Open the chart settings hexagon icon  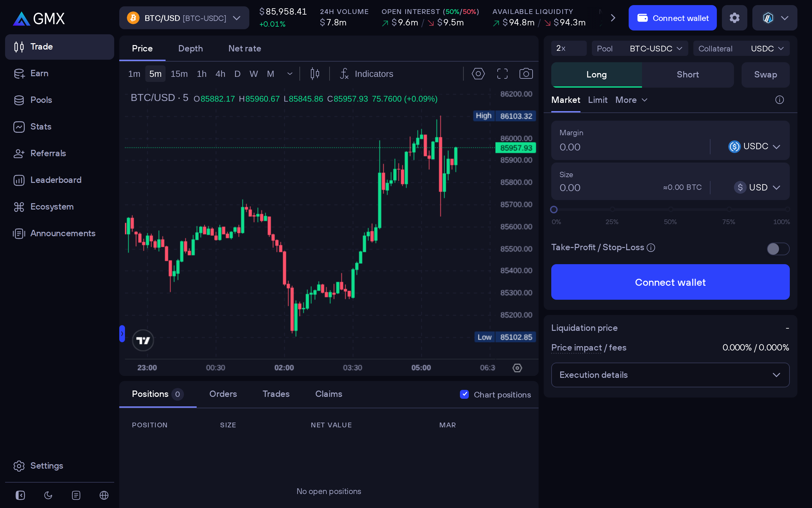click(x=478, y=74)
